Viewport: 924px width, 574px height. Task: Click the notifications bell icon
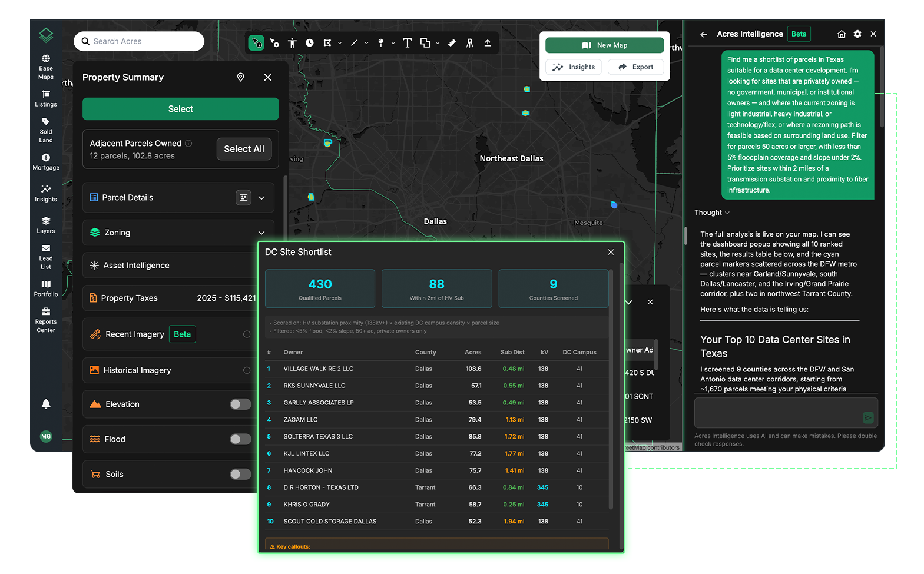(46, 404)
